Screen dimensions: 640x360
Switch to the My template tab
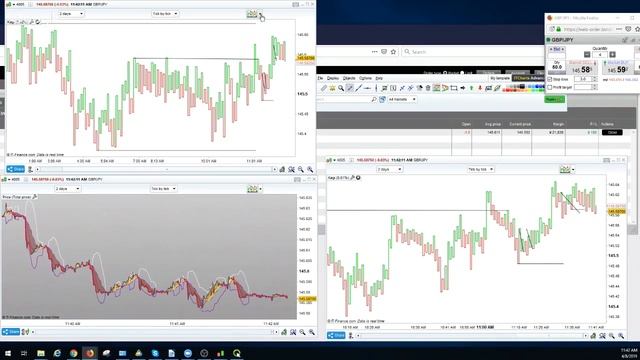tap(500, 78)
